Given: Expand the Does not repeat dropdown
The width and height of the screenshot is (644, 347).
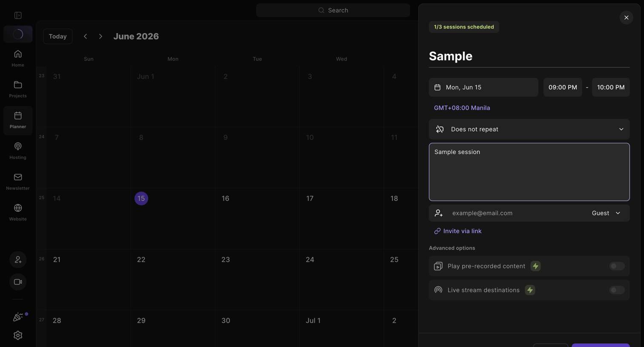Looking at the screenshot, I should click(529, 129).
